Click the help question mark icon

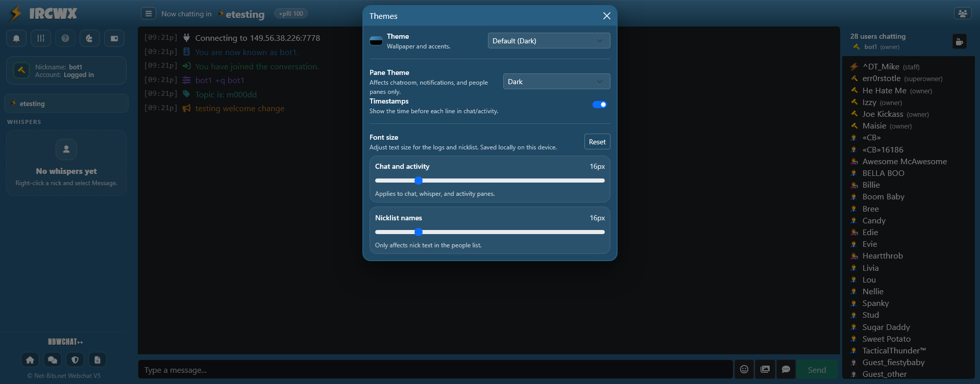click(65, 38)
